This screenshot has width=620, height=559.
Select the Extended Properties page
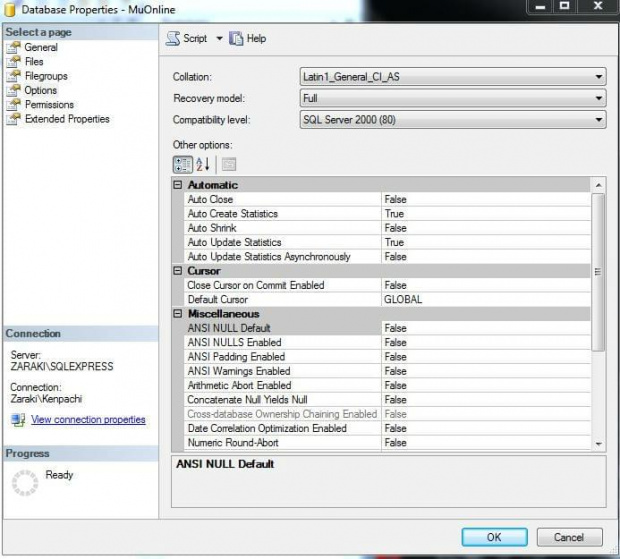click(66, 119)
